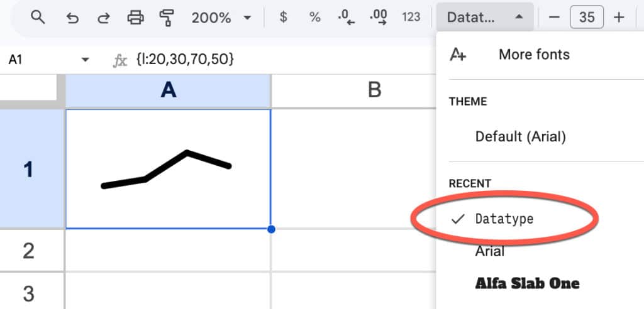
Task: Increase font size with plus button
Action: click(x=618, y=17)
